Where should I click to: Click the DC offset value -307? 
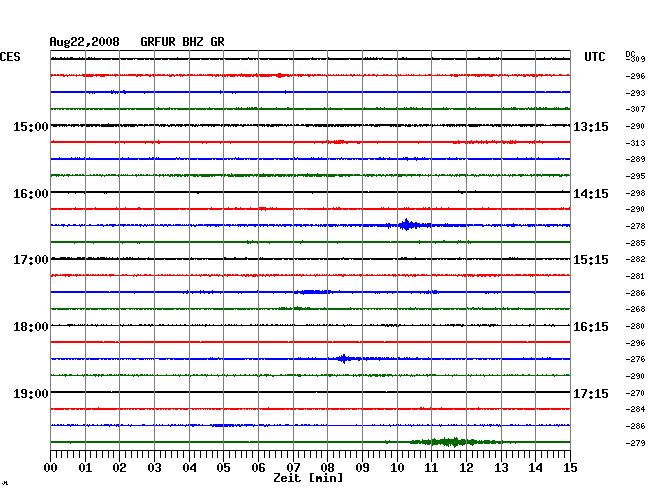635,109
